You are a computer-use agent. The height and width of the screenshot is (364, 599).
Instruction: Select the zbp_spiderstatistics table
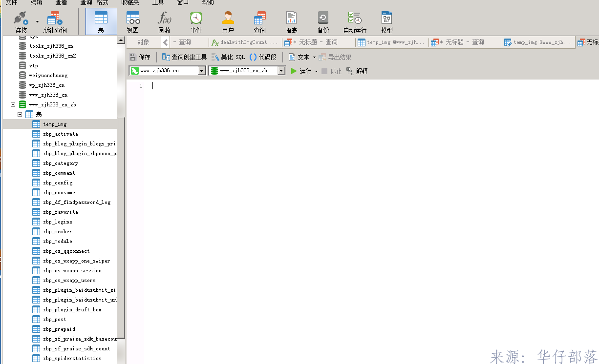[72, 358]
